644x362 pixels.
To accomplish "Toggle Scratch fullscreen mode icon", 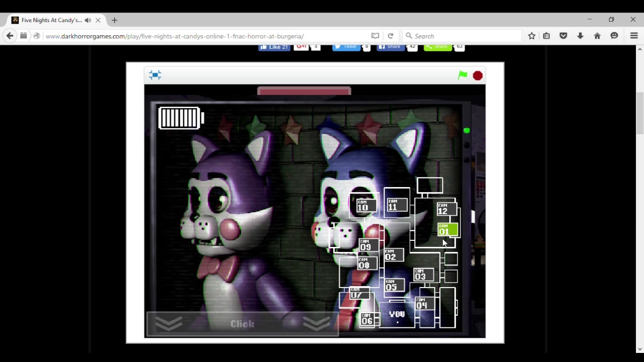I will point(155,75).
